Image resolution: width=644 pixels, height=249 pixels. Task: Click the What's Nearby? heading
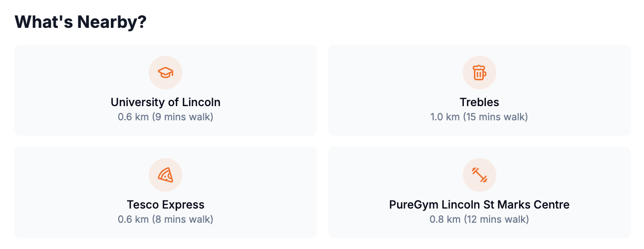tap(80, 22)
